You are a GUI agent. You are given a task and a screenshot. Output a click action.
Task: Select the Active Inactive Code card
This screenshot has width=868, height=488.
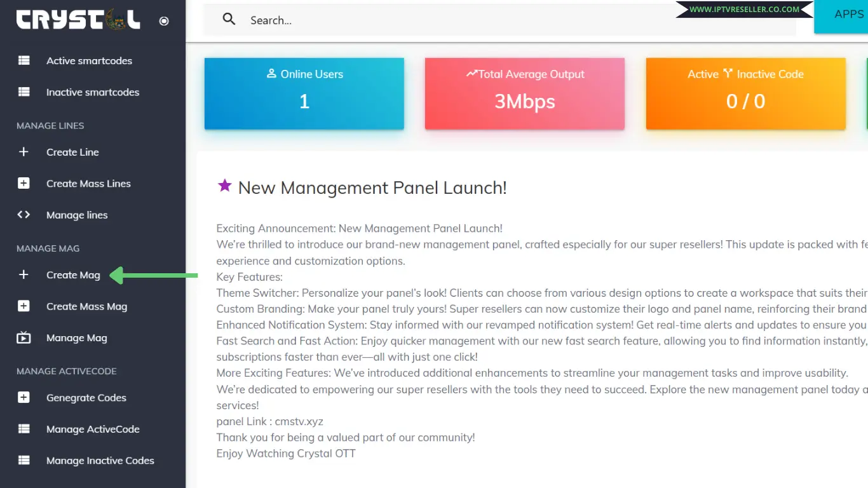tap(745, 93)
